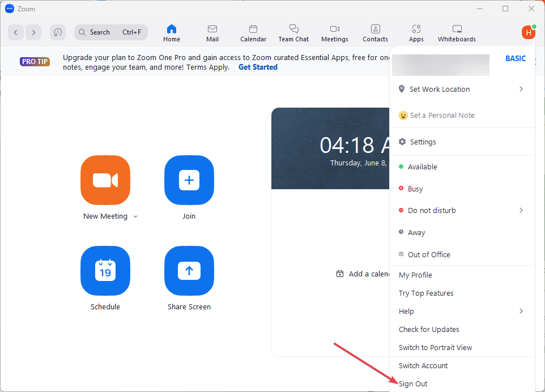Select Check for Updates

[x=462, y=330]
